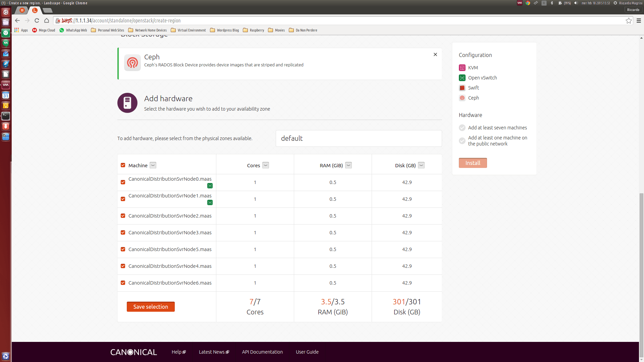This screenshot has height=362, width=644.
Task: Uncheck CanonicalDistributionSvrNode5.maas checkbox
Action: tap(123, 249)
